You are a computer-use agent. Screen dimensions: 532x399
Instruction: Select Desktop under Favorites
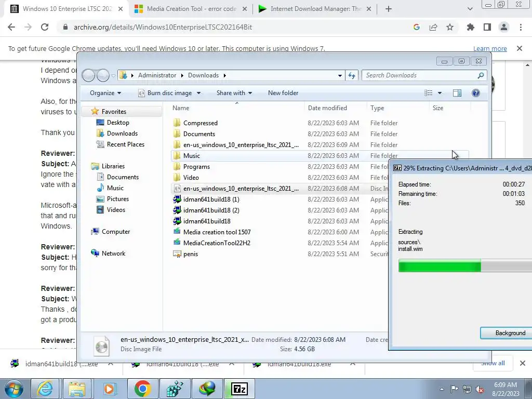pos(118,123)
